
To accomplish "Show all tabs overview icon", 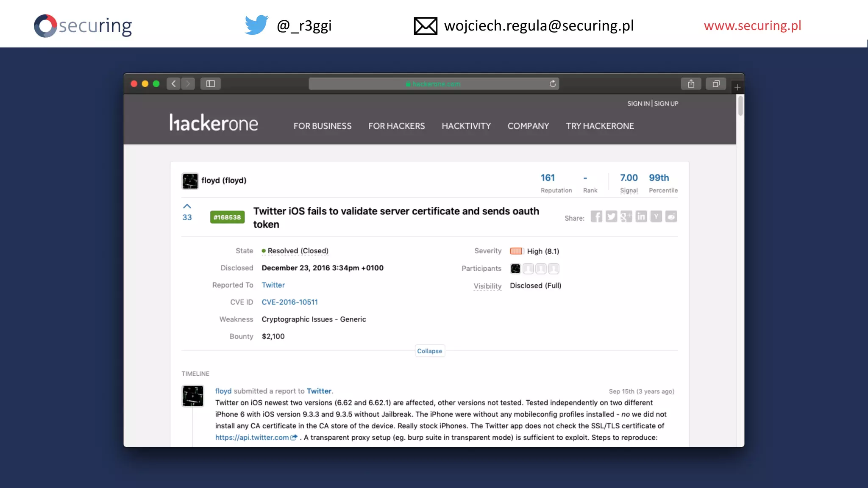I will 716,83.
